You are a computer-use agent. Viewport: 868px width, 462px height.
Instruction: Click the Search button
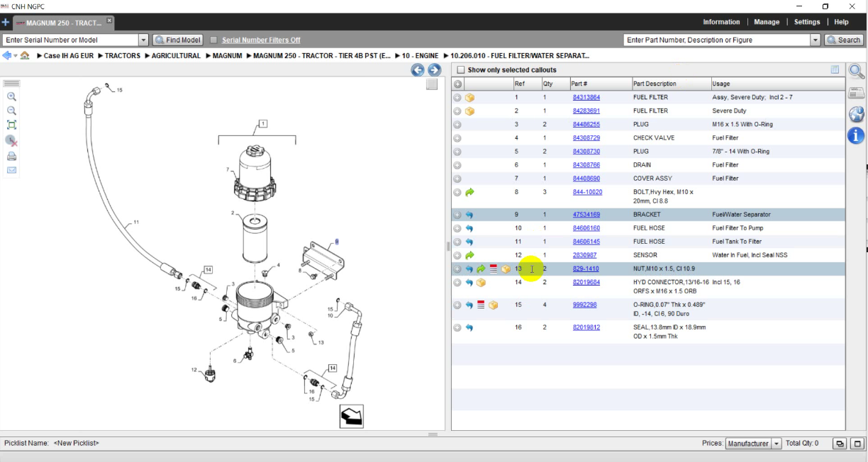point(844,40)
